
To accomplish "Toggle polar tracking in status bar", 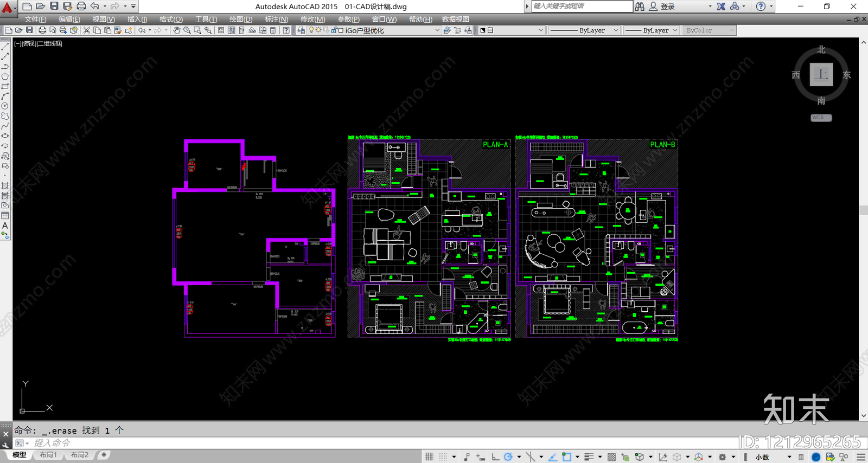I will click(x=508, y=457).
